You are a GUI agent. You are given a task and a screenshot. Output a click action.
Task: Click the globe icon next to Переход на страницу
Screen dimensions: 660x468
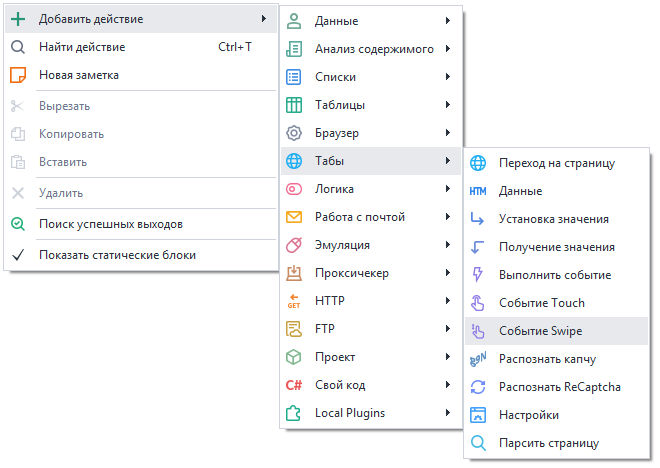pyautogui.click(x=478, y=163)
